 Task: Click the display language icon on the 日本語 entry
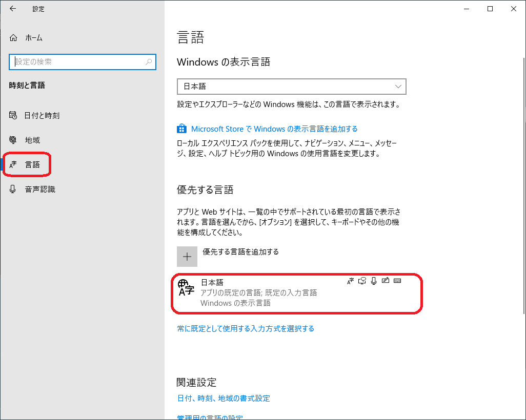click(351, 281)
